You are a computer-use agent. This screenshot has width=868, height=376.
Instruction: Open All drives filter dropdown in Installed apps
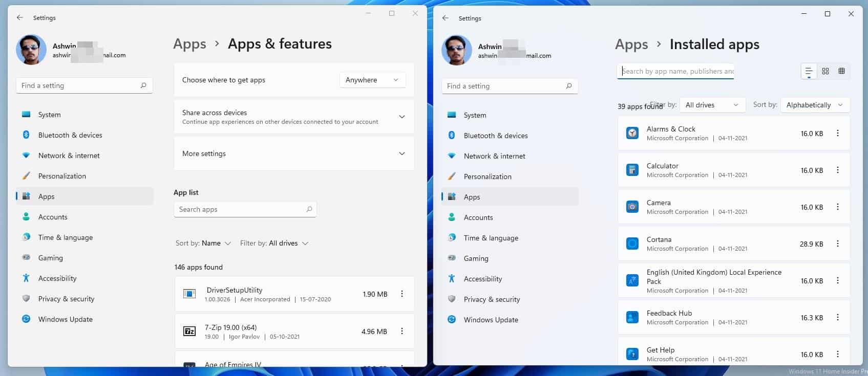[x=712, y=105]
